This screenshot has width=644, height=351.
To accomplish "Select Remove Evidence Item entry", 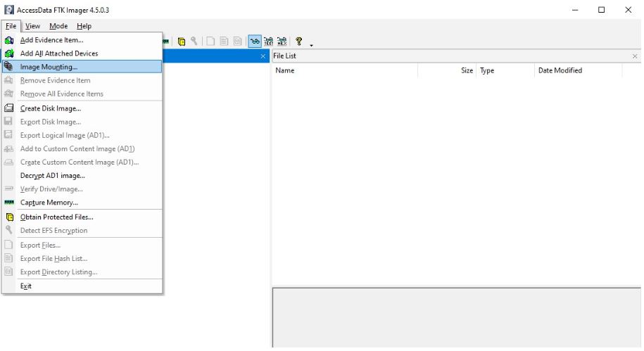I will point(82,80).
